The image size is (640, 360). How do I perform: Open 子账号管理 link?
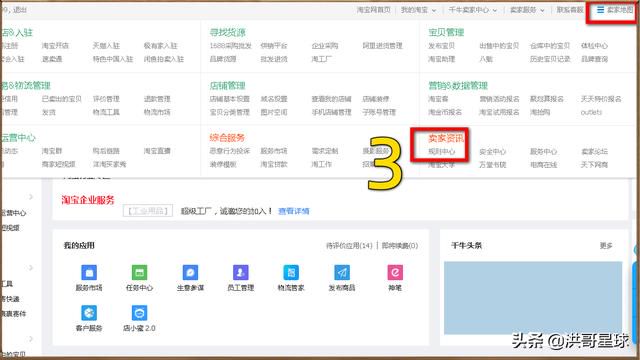(x=379, y=112)
